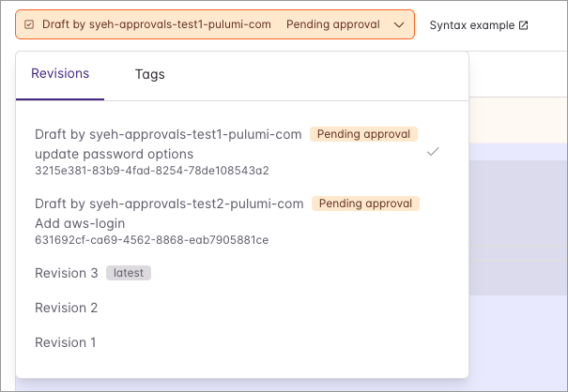This screenshot has height=392, width=568.
Task: Click the 'latest' tag badge
Action: coord(129,273)
